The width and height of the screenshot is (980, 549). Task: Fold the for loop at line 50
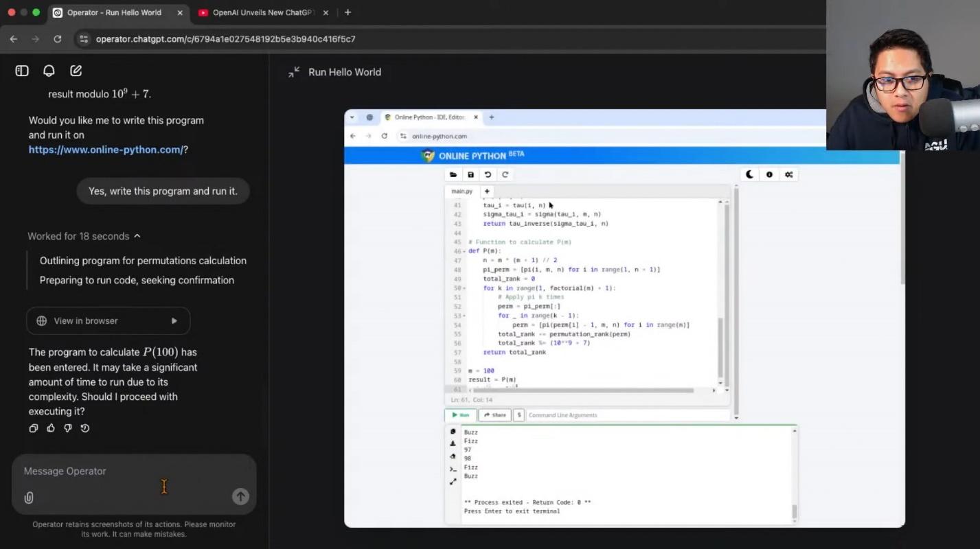point(464,288)
